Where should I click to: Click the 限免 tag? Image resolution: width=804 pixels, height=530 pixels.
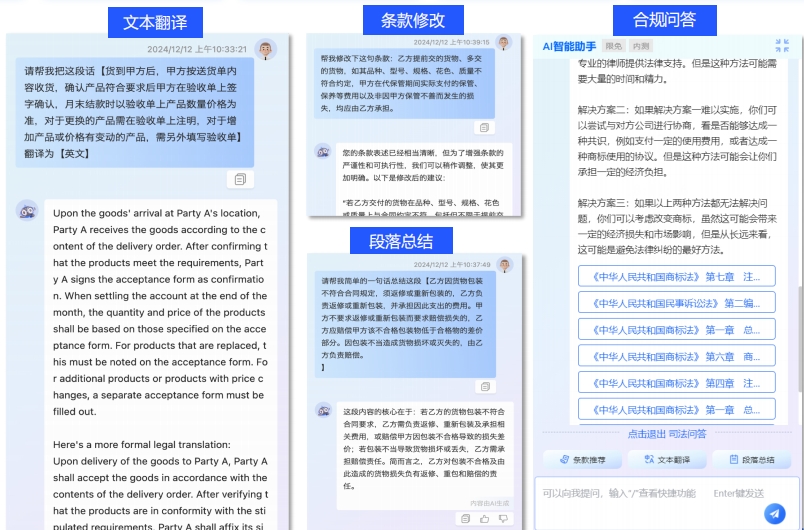coord(613,46)
